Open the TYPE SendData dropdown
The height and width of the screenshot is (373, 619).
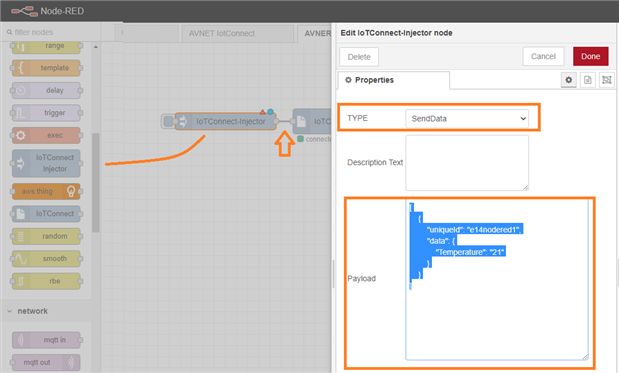[x=467, y=118]
